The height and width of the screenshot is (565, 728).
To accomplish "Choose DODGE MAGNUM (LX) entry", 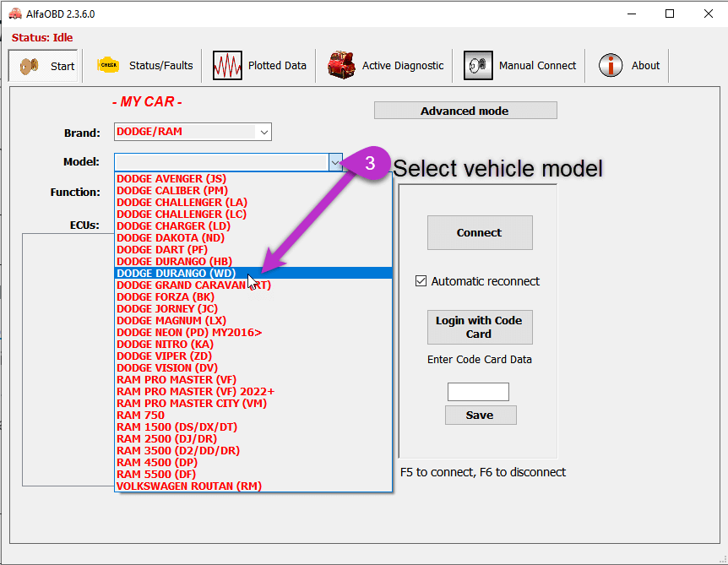I will (x=253, y=320).
